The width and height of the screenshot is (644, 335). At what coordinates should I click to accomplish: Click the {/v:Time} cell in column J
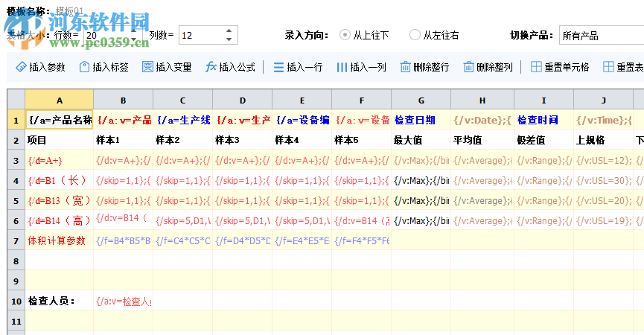click(603, 120)
